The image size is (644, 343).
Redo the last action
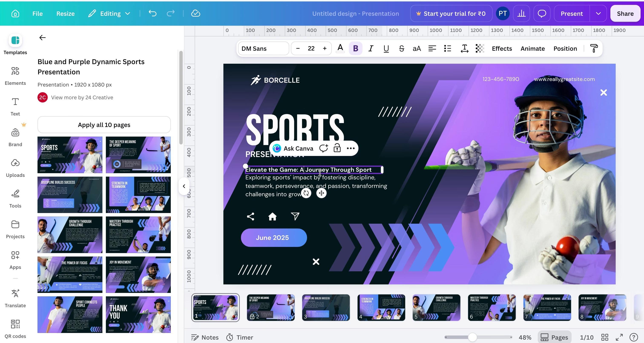coord(171,13)
